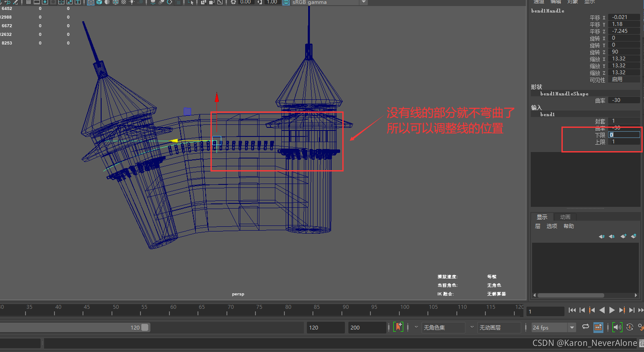Click the range slider bar labeled 120

pyautogui.click(x=75, y=327)
